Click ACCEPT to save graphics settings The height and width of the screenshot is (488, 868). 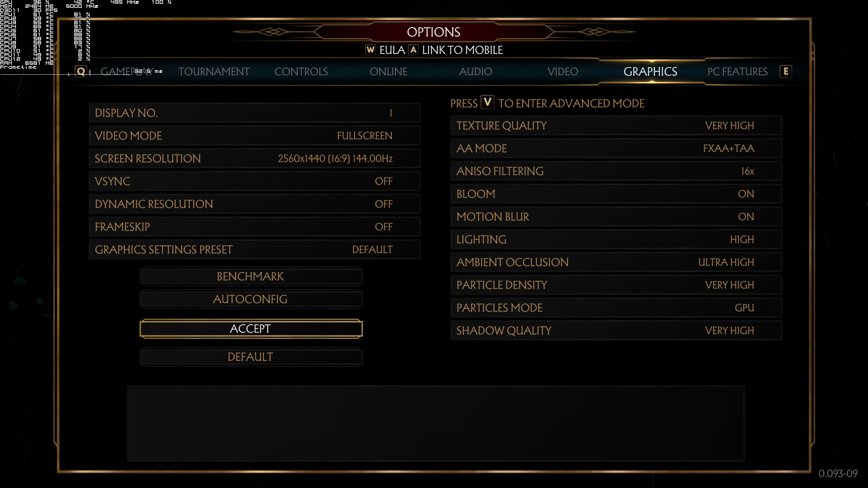pos(250,328)
